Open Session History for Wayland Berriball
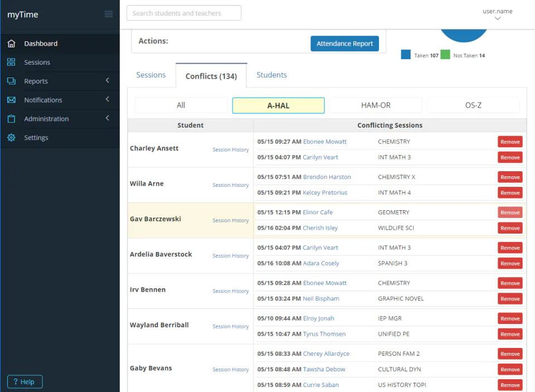This screenshot has height=392, width=535. (230, 326)
